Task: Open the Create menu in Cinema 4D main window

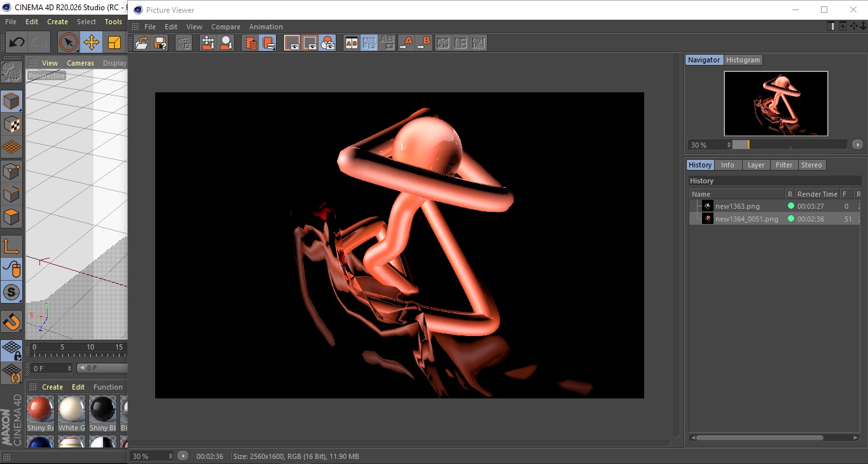Action: pyautogui.click(x=57, y=22)
